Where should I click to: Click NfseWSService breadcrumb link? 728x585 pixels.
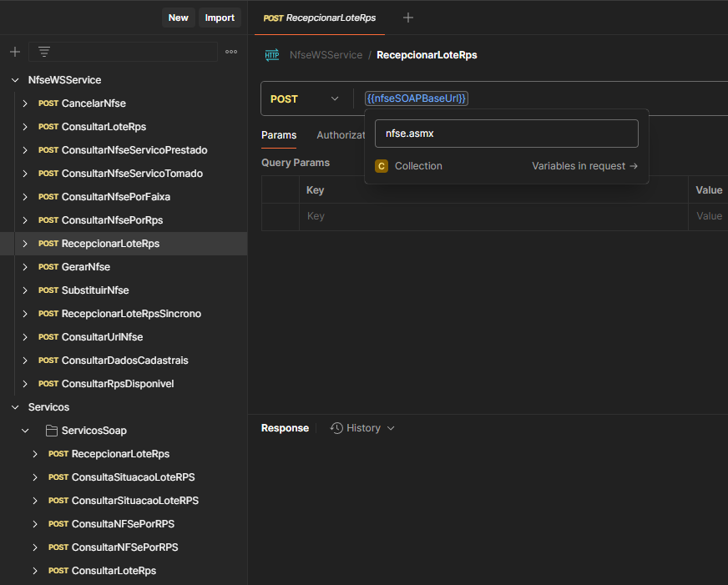tap(326, 55)
